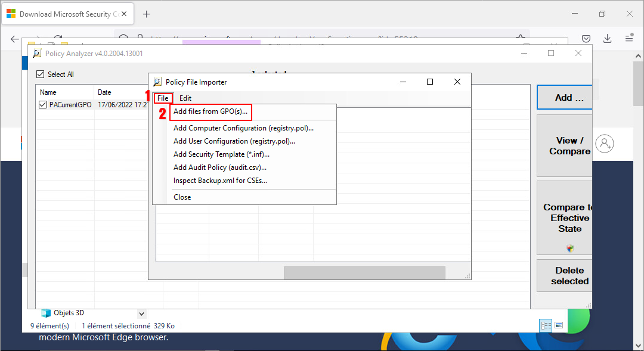Click the Policy File Importer title icon
Image resolution: width=644 pixels, height=351 pixels.
tap(157, 82)
